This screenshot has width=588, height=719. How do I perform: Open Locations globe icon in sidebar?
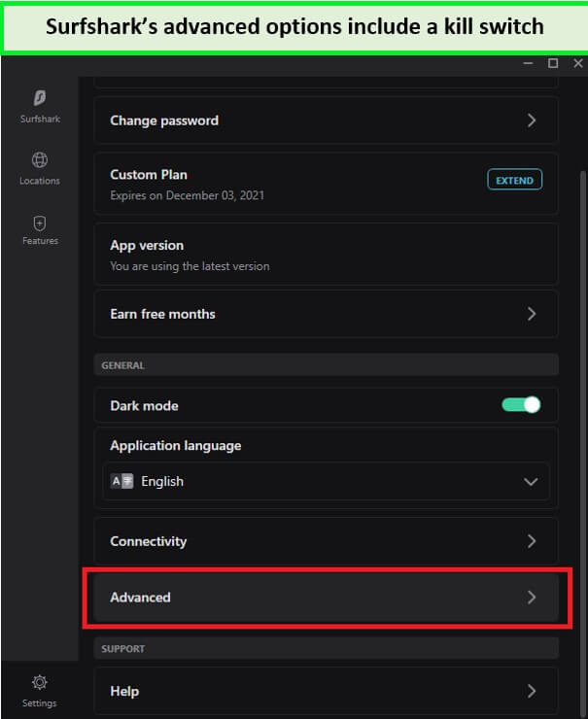pos(40,159)
